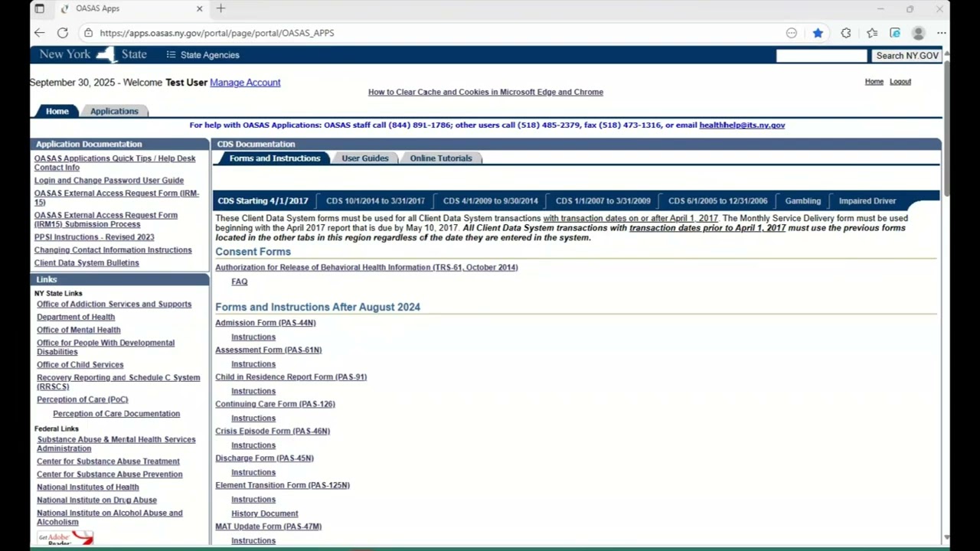980x551 pixels.
Task: Switch to the User Guides tab
Action: [364, 158]
